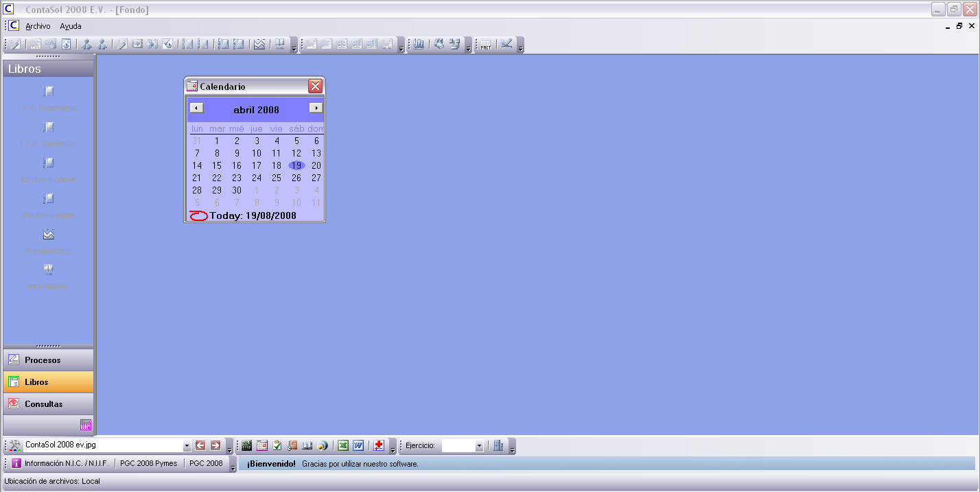Go to the previous month in Calendario
This screenshot has height=492, width=980.
[197, 108]
